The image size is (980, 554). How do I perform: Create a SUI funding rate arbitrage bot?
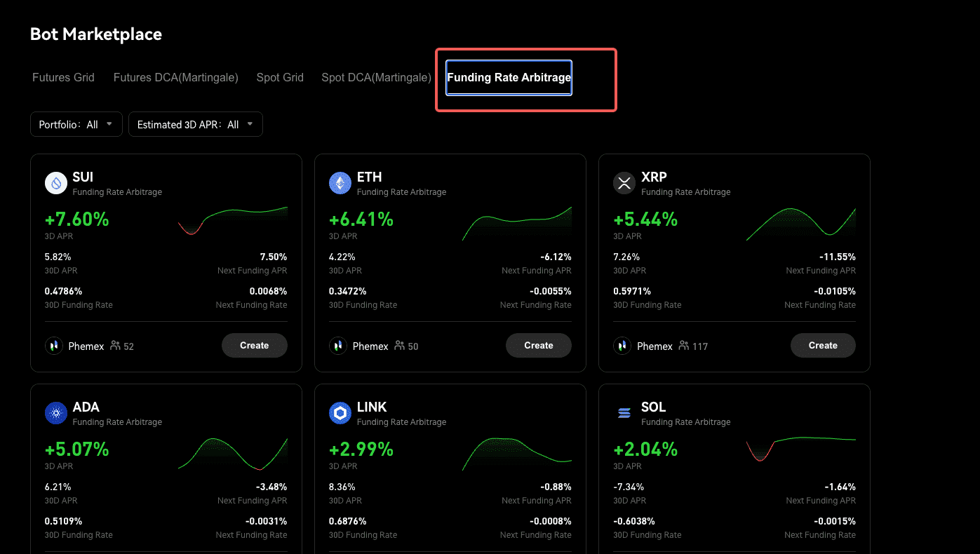[x=255, y=346]
